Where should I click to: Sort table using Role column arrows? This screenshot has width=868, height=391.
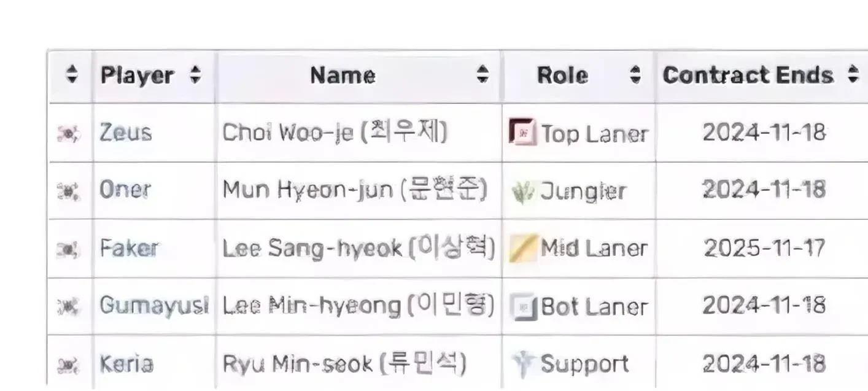tap(635, 75)
